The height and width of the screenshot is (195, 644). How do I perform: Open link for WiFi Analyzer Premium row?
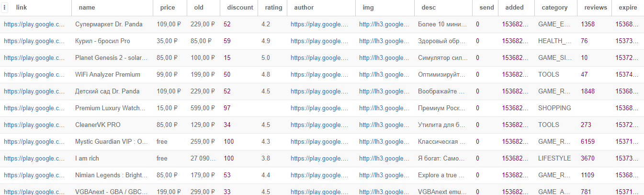34,75
